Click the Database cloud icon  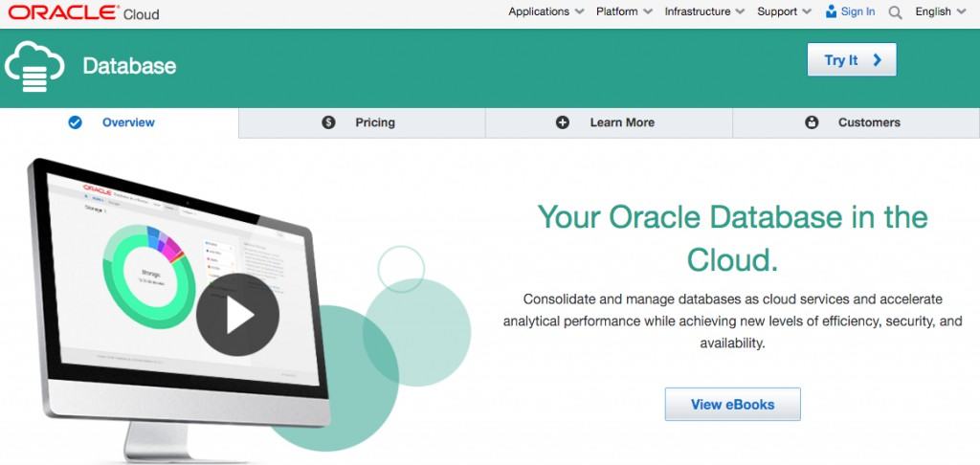[34, 66]
